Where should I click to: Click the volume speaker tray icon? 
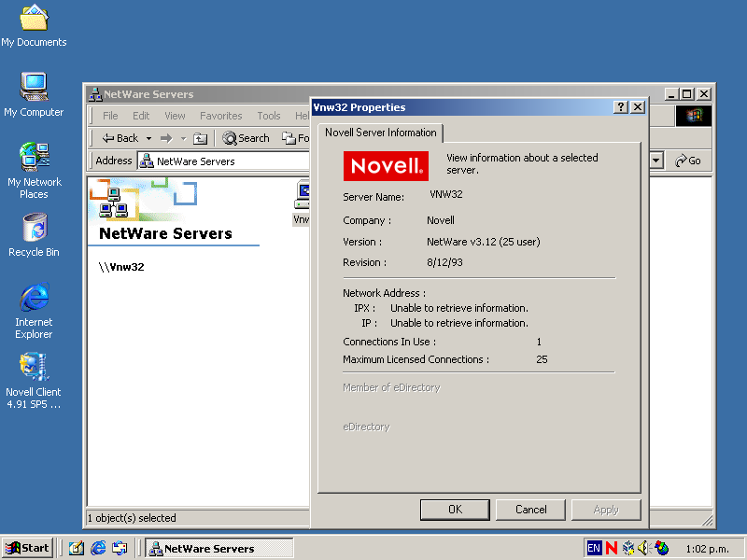(644, 548)
